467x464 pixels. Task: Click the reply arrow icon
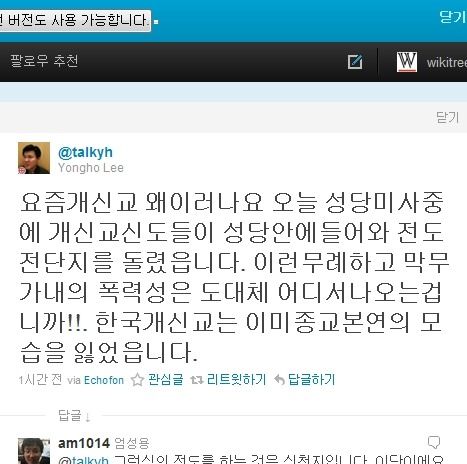(279, 380)
